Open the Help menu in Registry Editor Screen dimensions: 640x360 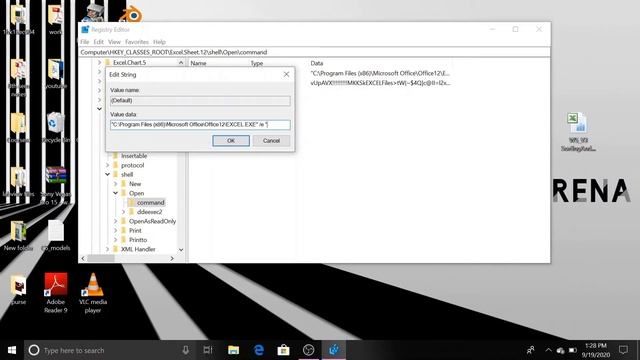point(159,42)
